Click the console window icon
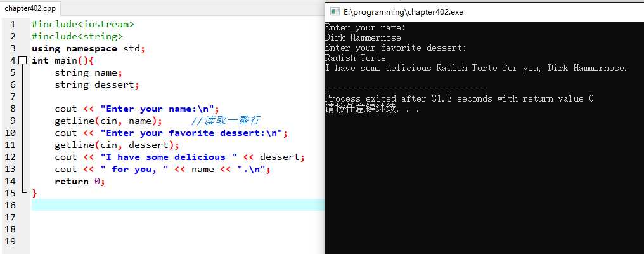Viewport: 644px width, 254px height. tap(335, 11)
